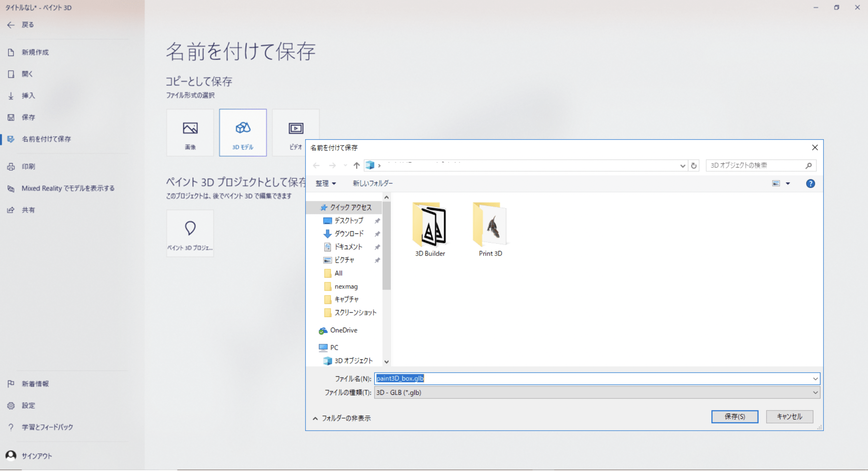Open 新規作成 in Paint 3D menu
Viewport: 868px width, 471px height.
click(x=35, y=52)
